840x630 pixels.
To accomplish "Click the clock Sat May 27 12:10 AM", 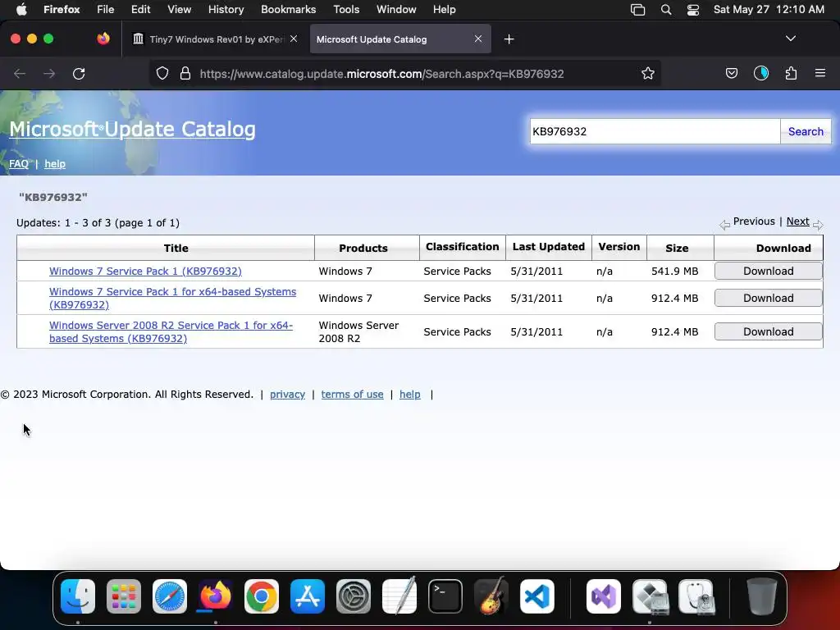I will pos(769,10).
